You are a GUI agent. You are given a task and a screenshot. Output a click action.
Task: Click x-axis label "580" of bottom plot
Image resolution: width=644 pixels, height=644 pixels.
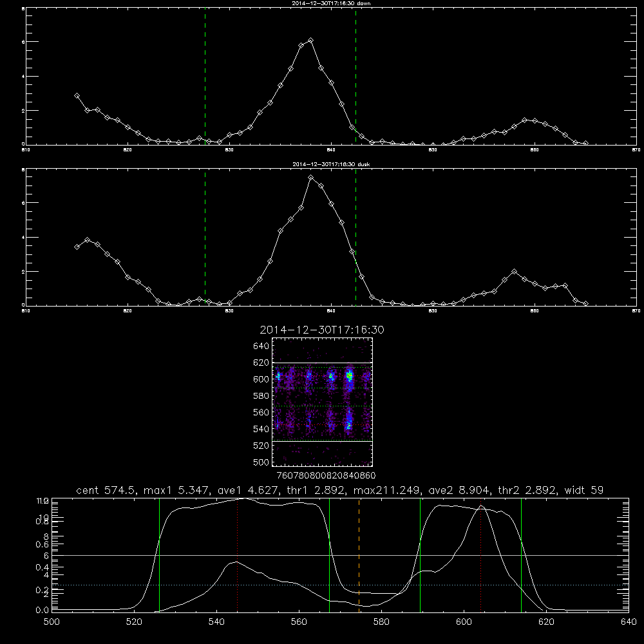click(381, 622)
